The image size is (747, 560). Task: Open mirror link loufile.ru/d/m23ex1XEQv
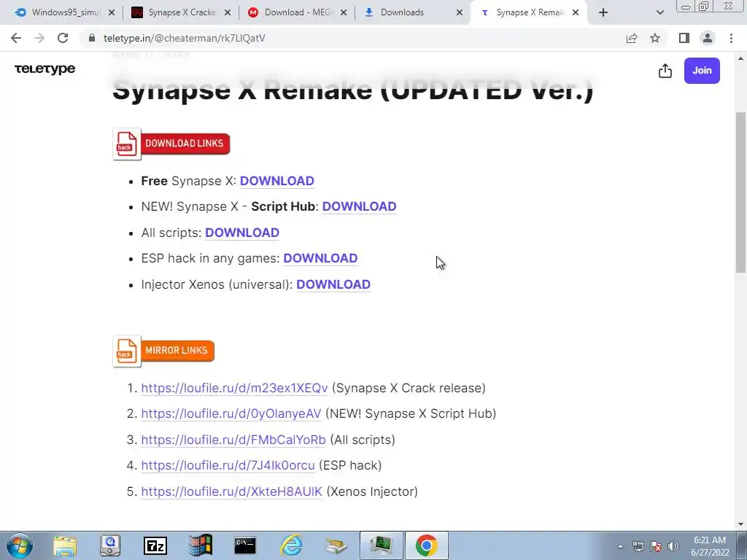tap(234, 388)
